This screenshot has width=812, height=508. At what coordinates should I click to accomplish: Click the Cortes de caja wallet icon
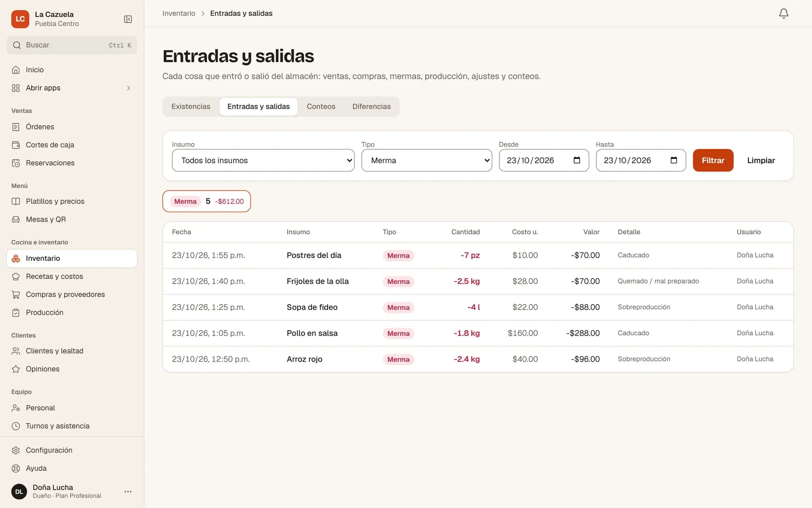16,145
